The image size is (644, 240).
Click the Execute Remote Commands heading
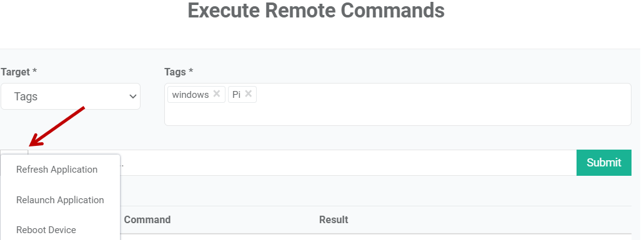316,11
